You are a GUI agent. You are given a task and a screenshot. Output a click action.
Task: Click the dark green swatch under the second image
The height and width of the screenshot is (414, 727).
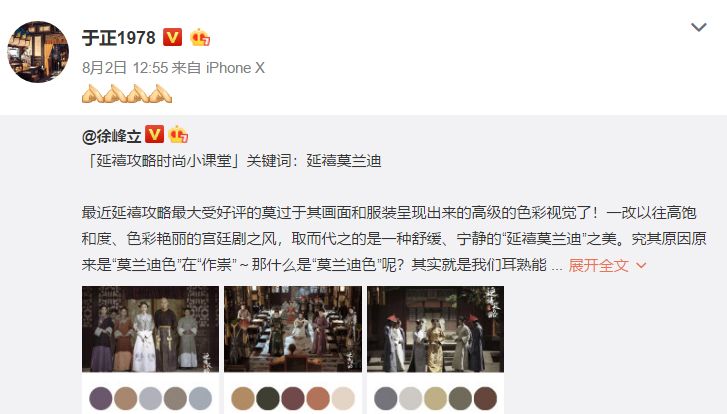tap(268, 398)
